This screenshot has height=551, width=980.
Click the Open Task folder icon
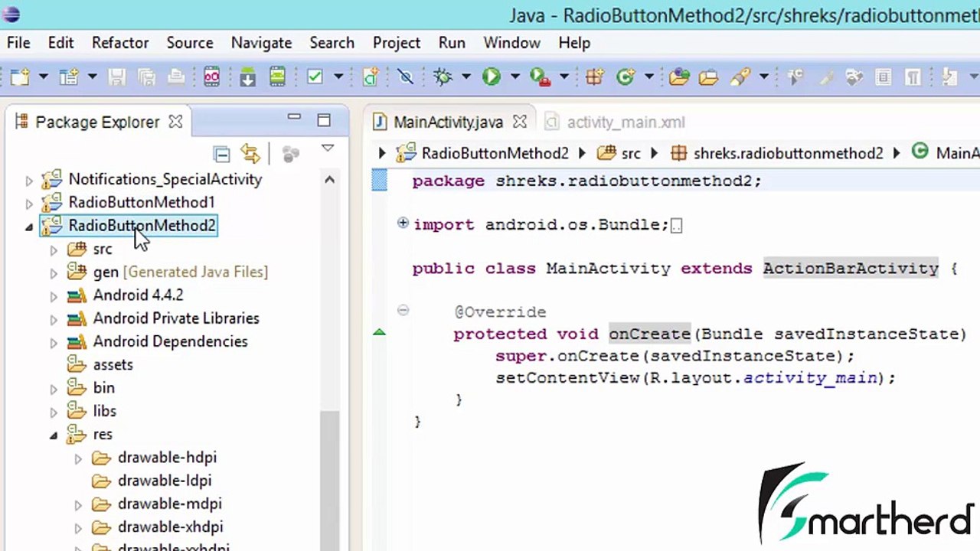coord(709,77)
